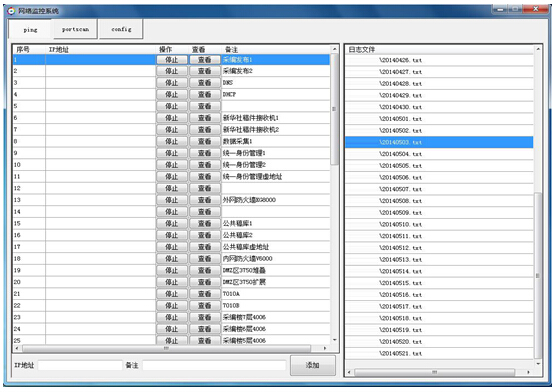Viewport: 552px width, 392px height.
Task: Click the IP table horizontal scrollbar thumb
Action: point(167,348)
